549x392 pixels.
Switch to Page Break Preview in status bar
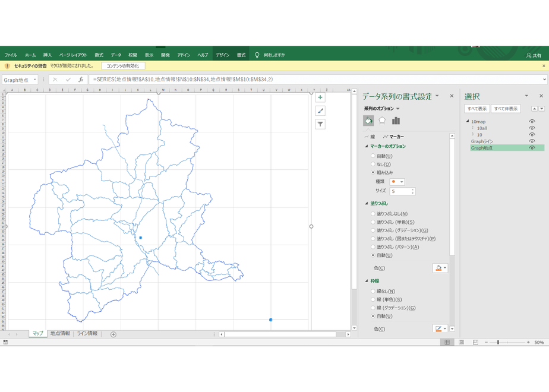[475, 342]
